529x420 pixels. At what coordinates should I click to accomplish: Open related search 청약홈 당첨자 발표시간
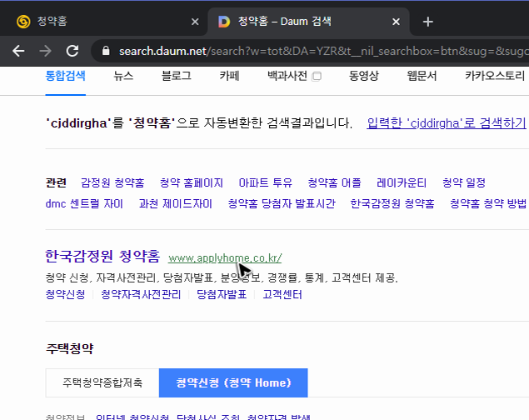[x=282, y=204]
